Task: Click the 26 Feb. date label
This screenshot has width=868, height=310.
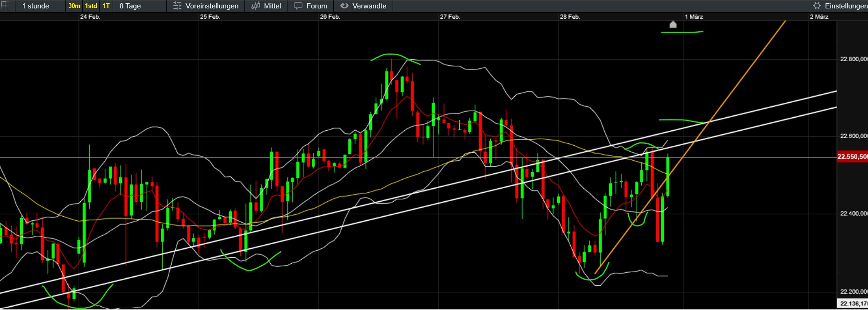Action: (330, 17)
